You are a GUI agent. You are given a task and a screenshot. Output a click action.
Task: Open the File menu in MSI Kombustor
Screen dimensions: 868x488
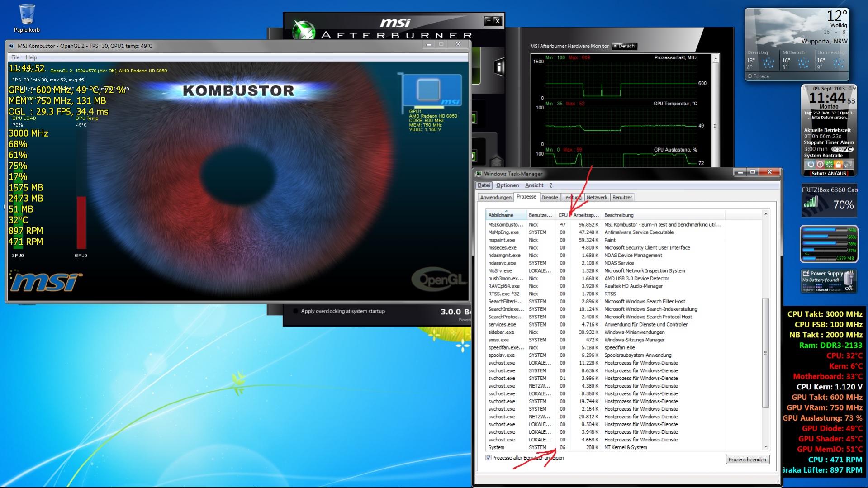pyautogui.click(x=15, y=57)
